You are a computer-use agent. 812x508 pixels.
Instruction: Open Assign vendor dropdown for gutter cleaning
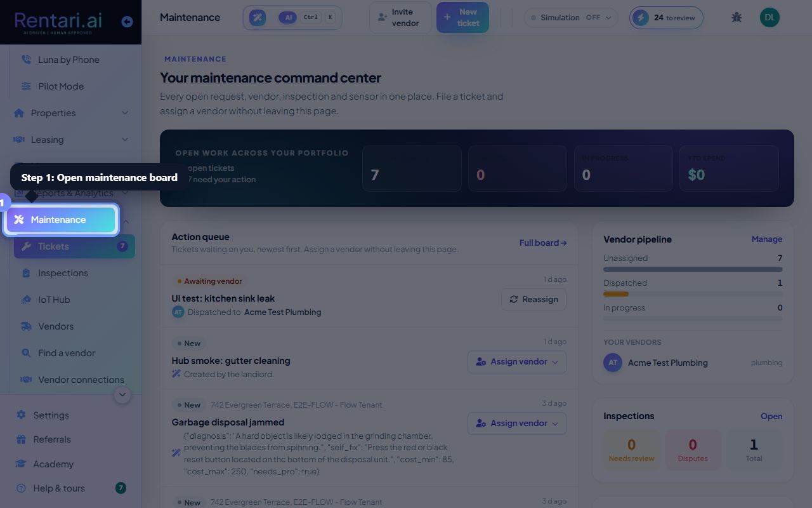[x=517, y=362]
